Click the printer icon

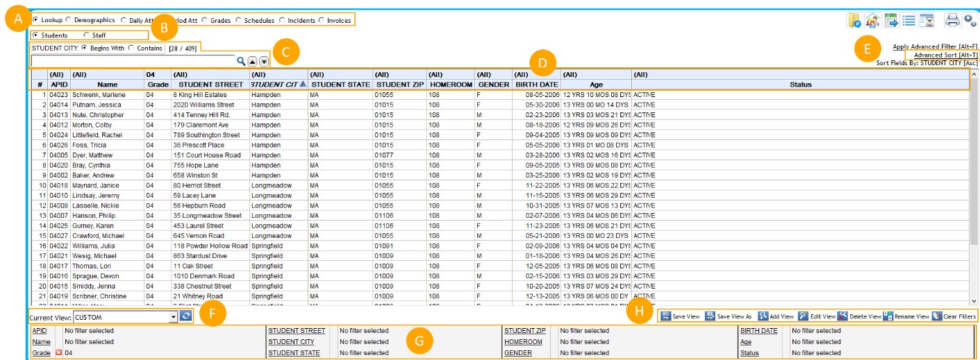click(x=952, y=20)
